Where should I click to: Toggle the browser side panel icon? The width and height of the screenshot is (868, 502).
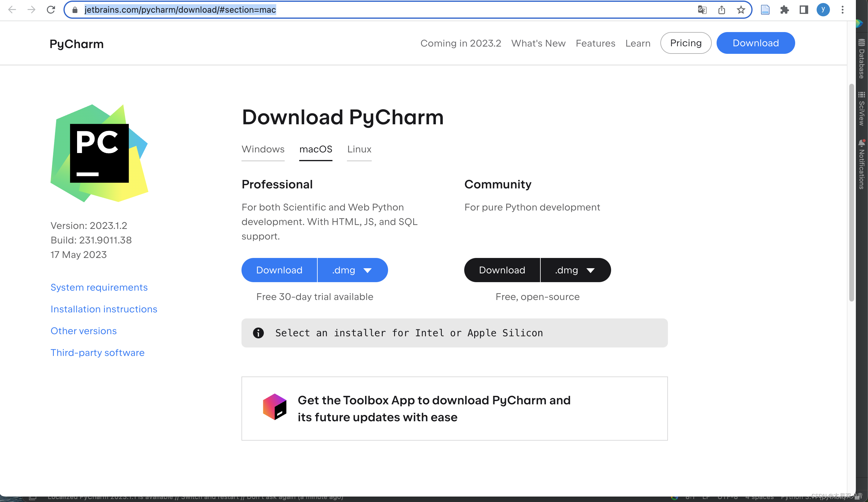pos(804,10)
